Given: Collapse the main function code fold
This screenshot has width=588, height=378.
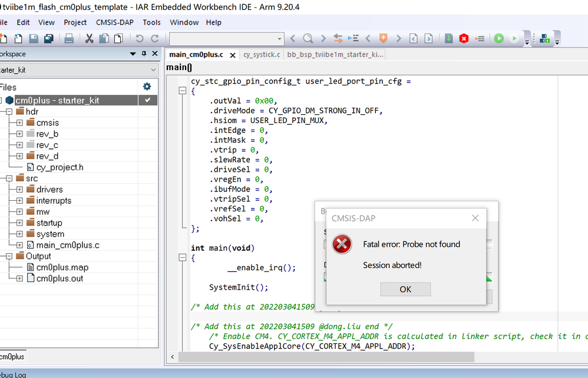Looking at the screenshot, I should click(x=182, y=257).
